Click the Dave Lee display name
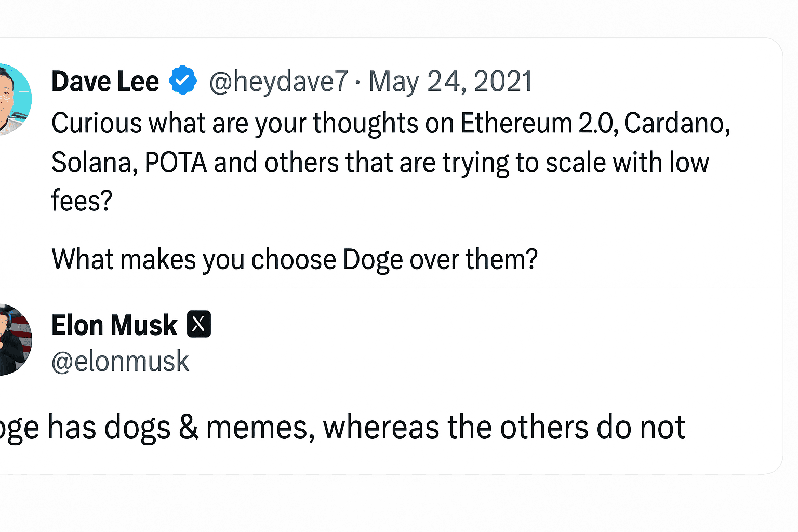The width and height of the screenshot is (798, 532). [x=105, y=82]
